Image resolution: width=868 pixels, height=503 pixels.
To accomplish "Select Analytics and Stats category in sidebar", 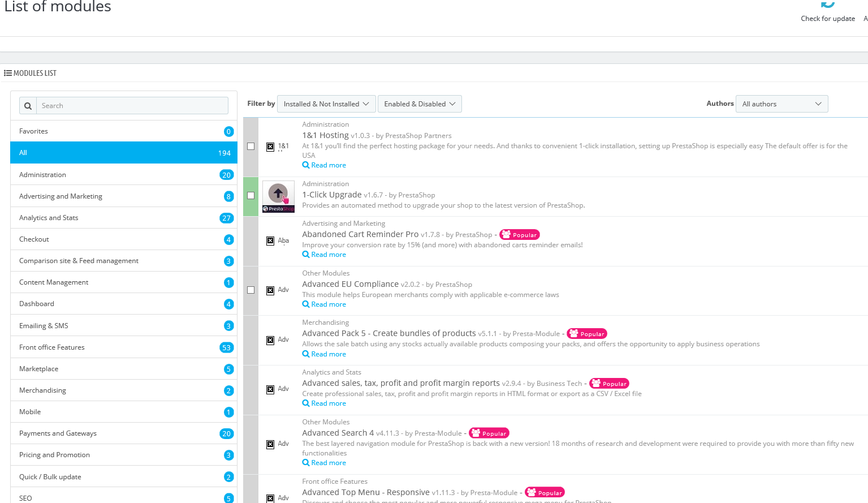I will click(x=124, y=217).
